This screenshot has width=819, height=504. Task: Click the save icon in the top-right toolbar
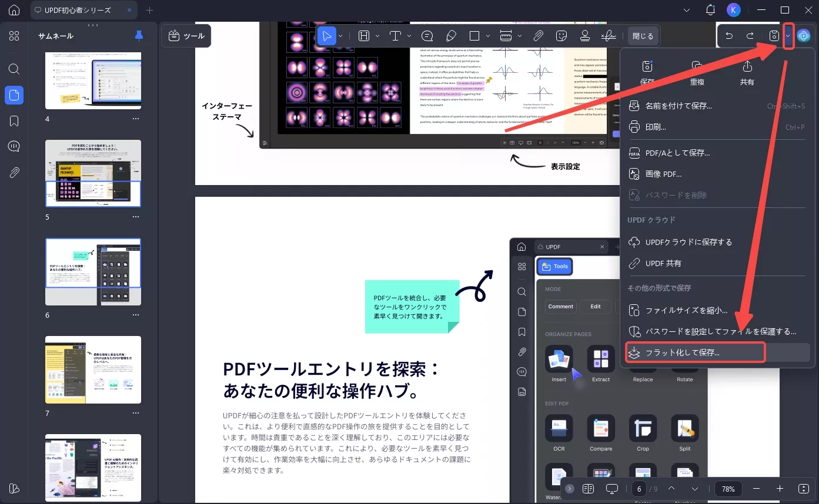pyautogui.click(x=774, y=36)
